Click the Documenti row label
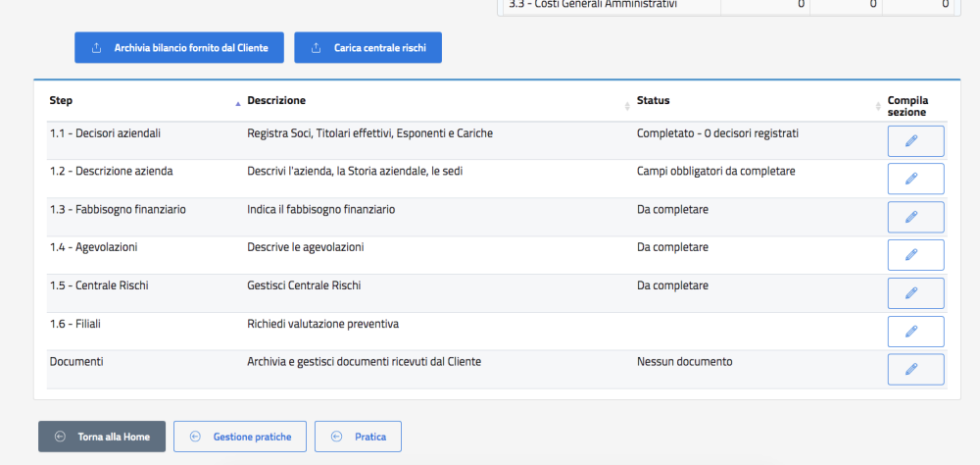Viewport: 980px width, 465px height. (x=76, y=361)
